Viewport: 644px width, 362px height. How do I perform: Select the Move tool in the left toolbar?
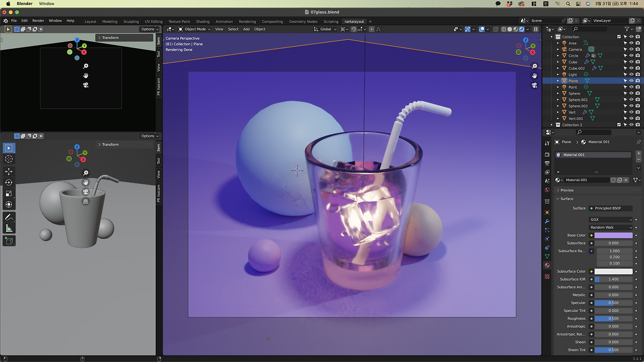click(9, 171)
